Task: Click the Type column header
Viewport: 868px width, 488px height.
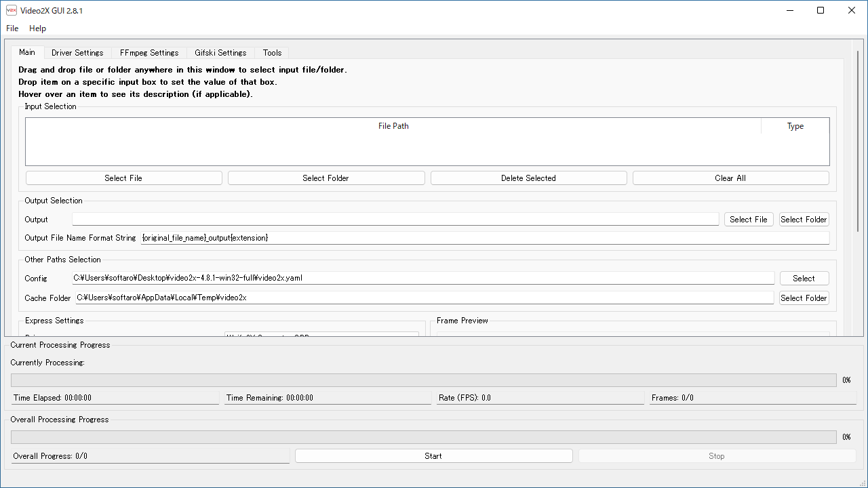Action: 795,126
